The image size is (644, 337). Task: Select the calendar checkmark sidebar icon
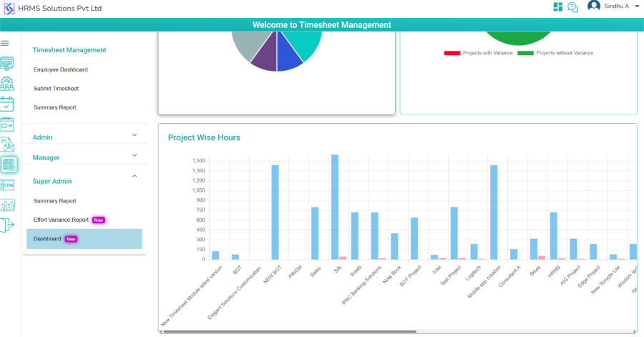click(x=7, y=104)
